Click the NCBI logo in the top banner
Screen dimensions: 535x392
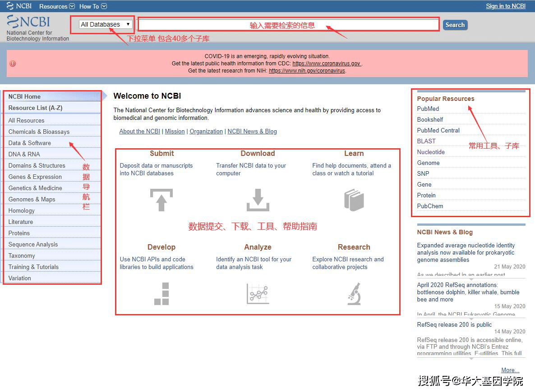(x=18, y=6)
